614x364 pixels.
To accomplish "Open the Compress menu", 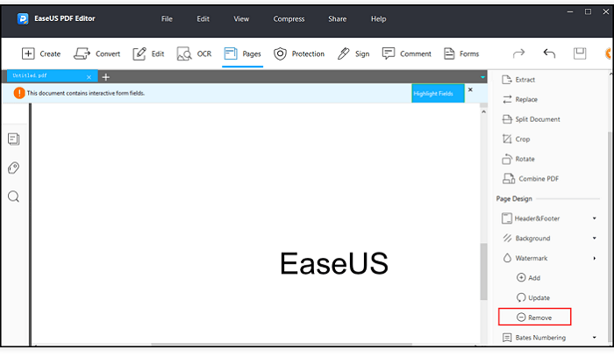I will click(x=289, y=18).
